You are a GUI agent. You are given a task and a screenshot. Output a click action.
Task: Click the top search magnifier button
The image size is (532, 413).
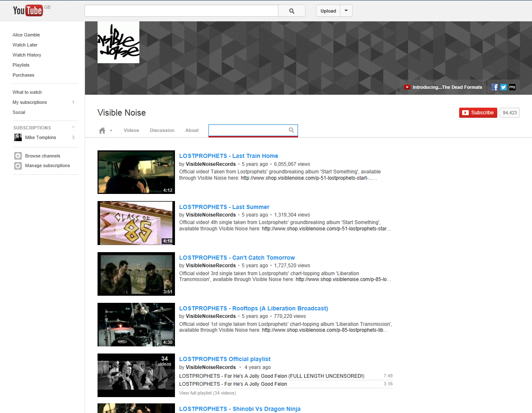pyautogui.click(x=292, y=11)
